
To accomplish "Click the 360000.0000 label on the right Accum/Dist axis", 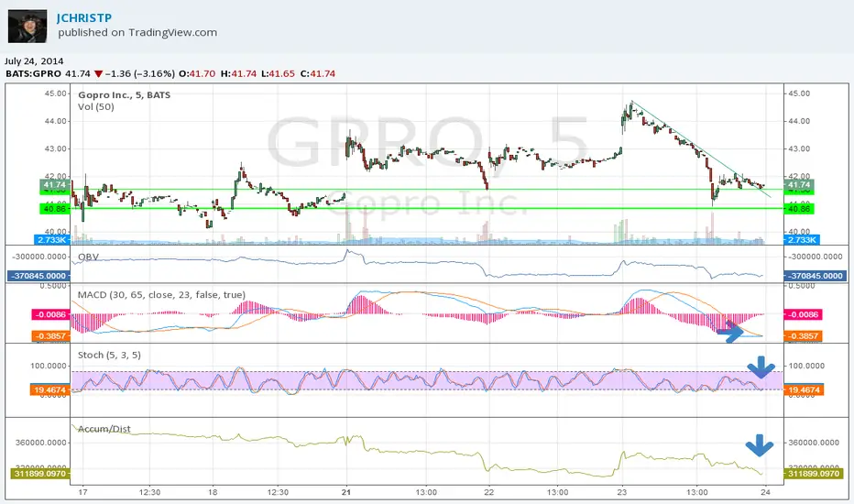I will click(x=815, y=443).
